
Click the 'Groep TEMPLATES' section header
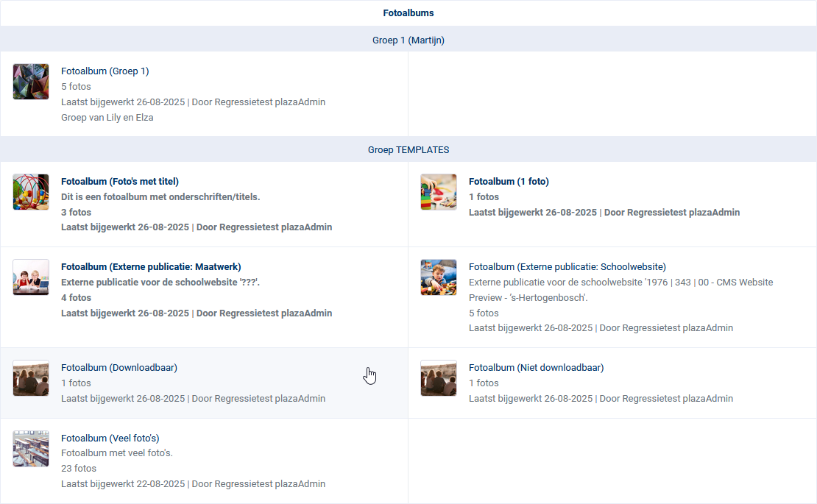pyautogui.click(x=408, y=150)
